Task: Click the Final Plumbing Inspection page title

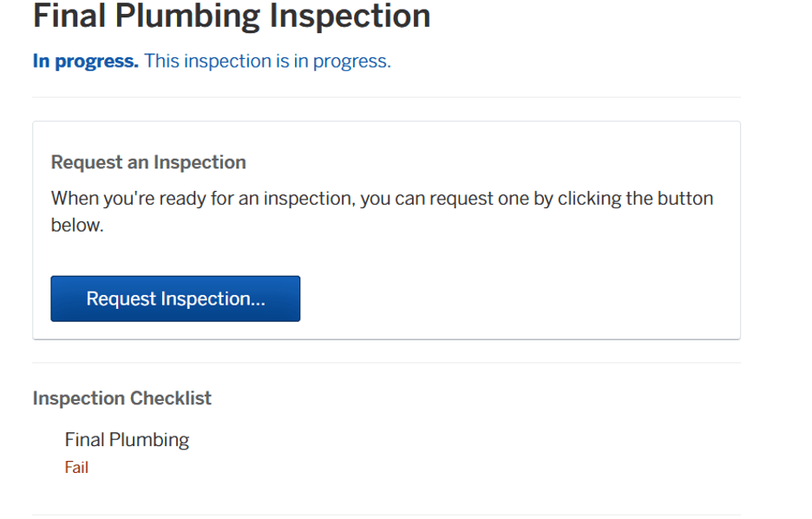Action: pos(232,16)
